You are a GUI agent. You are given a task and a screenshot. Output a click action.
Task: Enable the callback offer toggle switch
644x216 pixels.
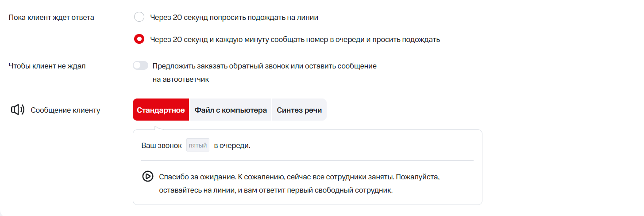(140, 66)
